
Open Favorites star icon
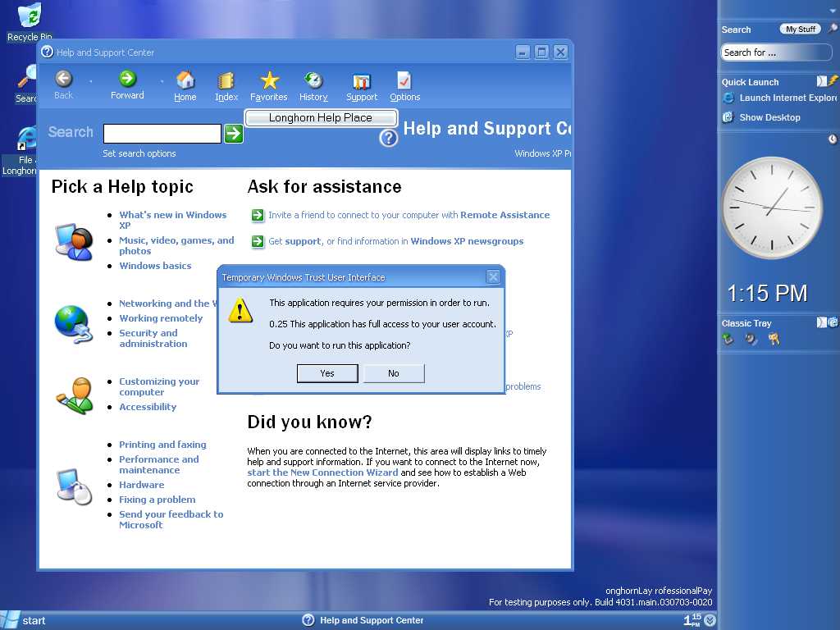[x=269, y=80]
